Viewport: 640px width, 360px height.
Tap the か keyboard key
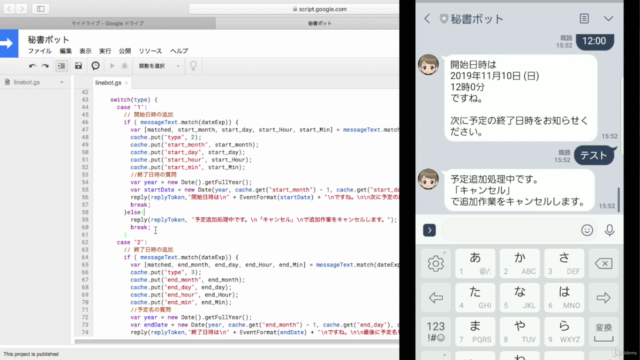(x=520, y=264)
